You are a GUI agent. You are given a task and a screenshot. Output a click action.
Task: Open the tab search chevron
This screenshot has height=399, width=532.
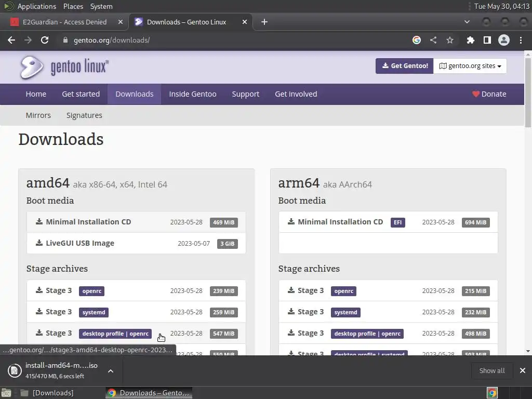point(467,22)
